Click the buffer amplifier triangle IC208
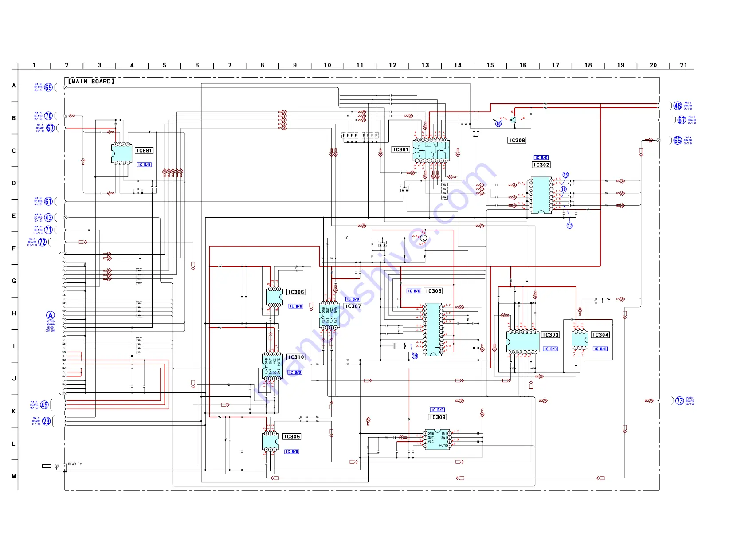745x560 pixels. 513,120
